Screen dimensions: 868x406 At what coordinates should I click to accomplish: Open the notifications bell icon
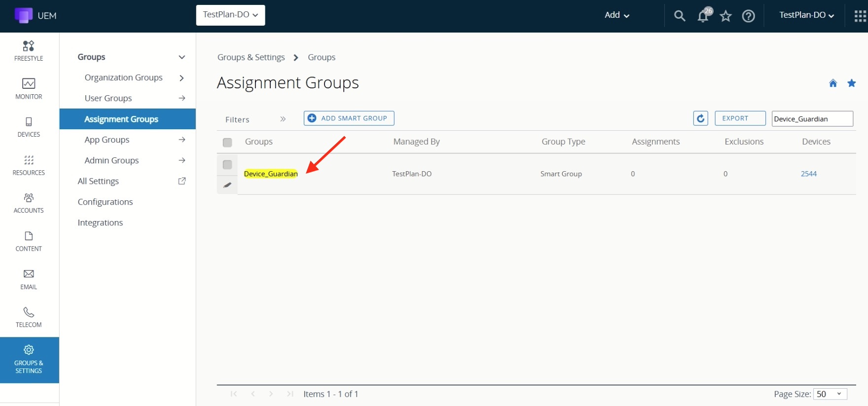point(703,16)
